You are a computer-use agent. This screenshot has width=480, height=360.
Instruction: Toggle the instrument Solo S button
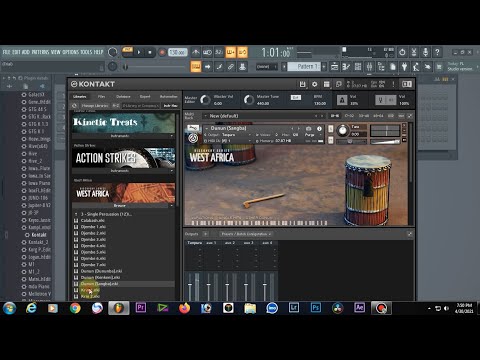pos(331,129)
